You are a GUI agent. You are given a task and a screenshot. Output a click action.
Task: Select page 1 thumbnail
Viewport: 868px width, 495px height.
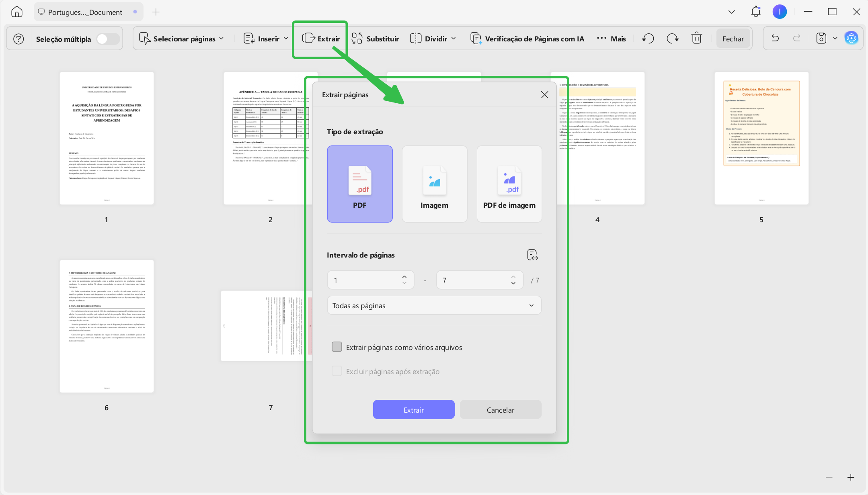point(107,138)
